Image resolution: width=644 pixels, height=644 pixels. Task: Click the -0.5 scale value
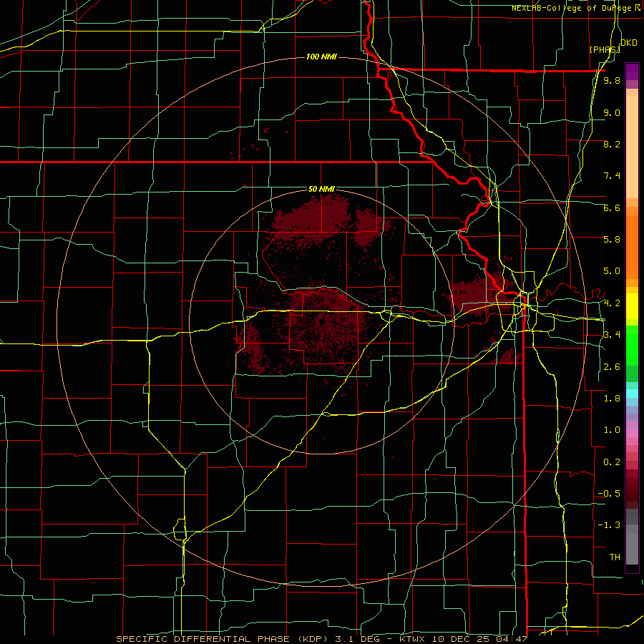coord(609,494)
